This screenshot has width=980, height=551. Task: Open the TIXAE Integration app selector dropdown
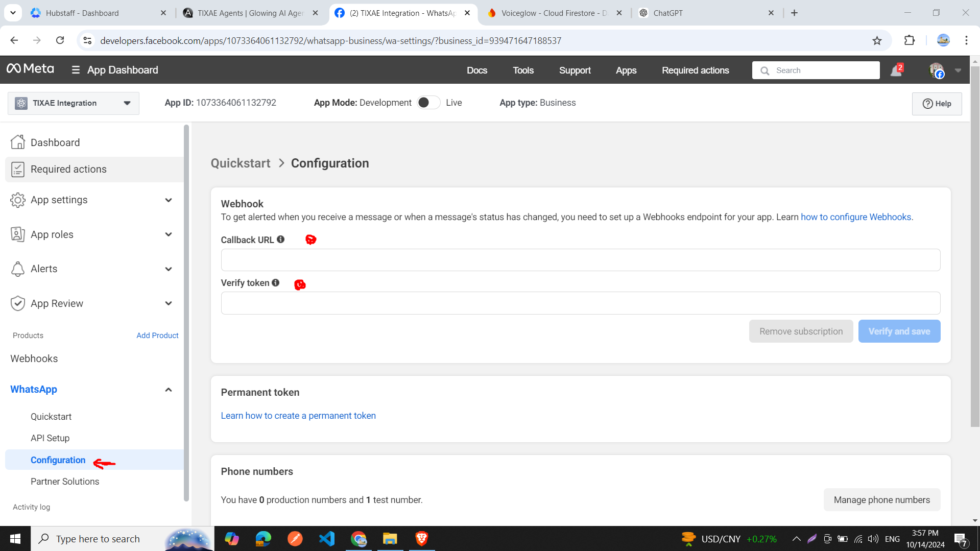74,103
